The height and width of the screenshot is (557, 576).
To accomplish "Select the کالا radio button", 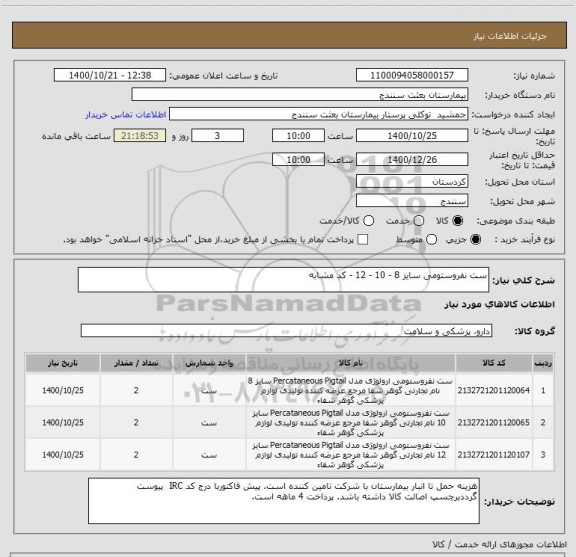I will pyautogui.click(x=458, y=220).
